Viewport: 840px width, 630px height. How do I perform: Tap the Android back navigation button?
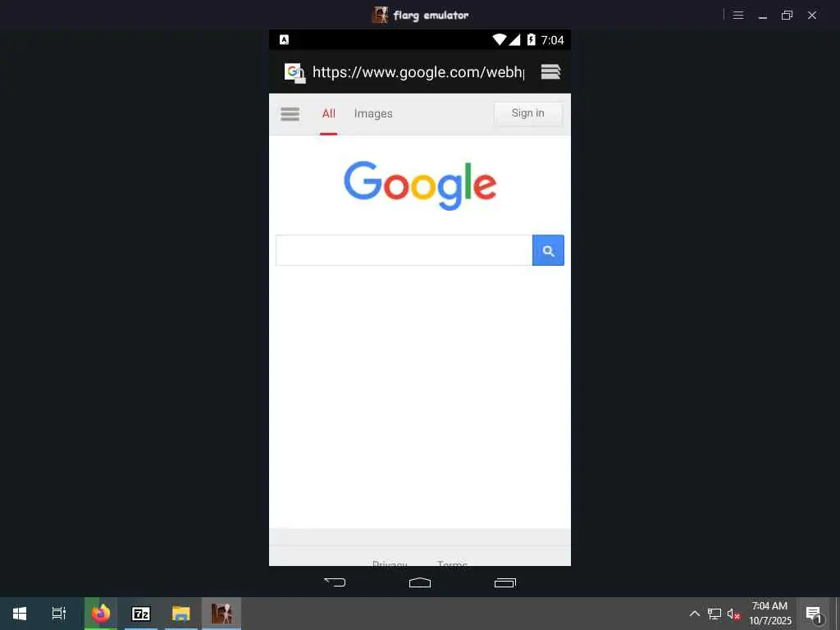click(335, 582)
